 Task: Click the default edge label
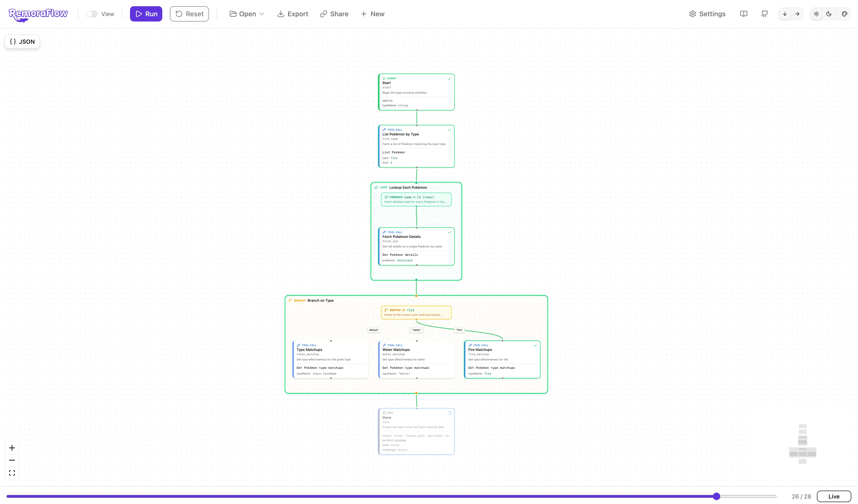[x=374, y=330]
